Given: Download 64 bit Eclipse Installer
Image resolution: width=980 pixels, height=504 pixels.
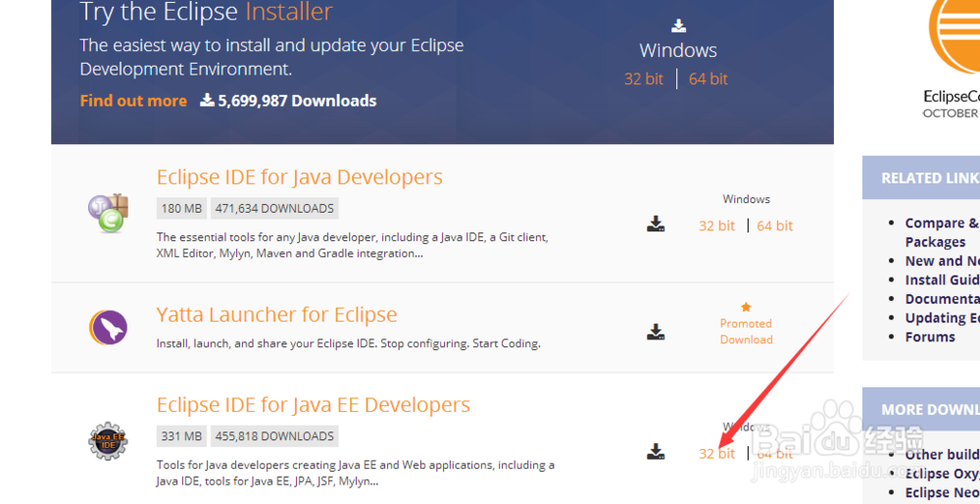Looking at the screenshot, I should (709, 79).
